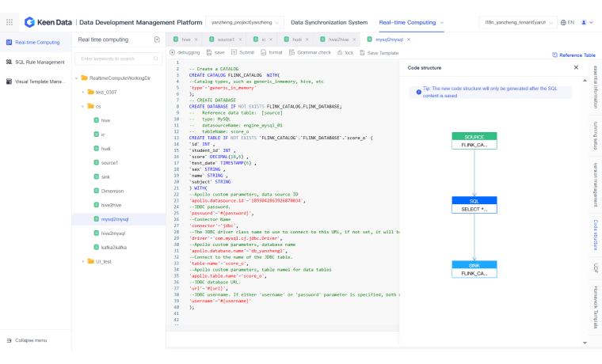Click Save Template button
Screen dimensions: 602x364
379,52
